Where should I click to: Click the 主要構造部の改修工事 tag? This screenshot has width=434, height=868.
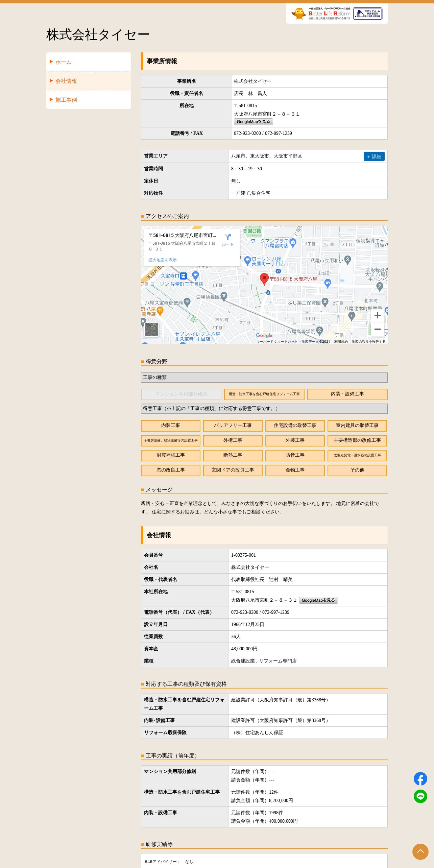click(x=357, y=440)
